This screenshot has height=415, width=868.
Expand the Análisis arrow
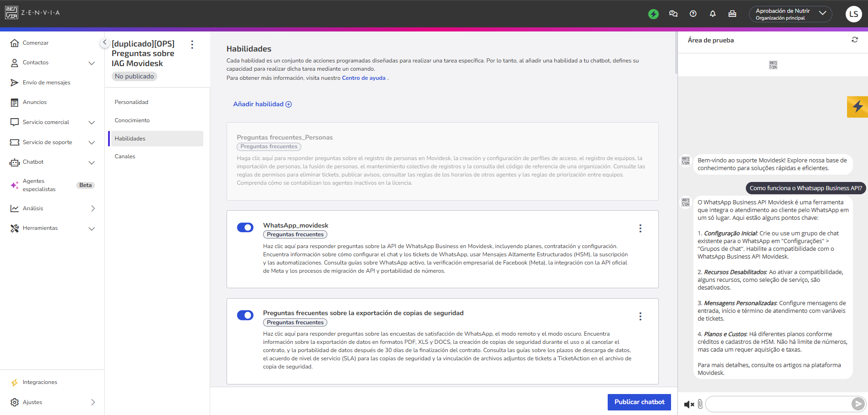93,208
